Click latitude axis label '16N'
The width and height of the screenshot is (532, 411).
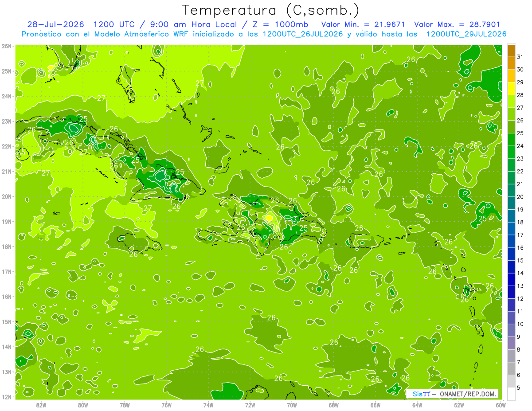point(7,297)
